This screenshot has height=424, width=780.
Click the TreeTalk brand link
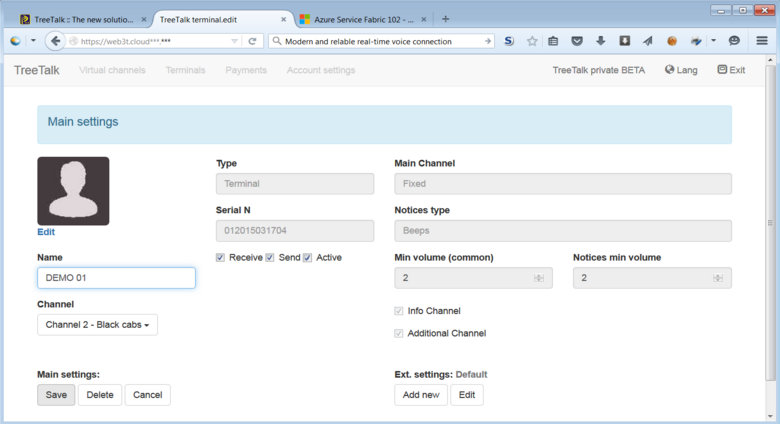pos(37,70)
